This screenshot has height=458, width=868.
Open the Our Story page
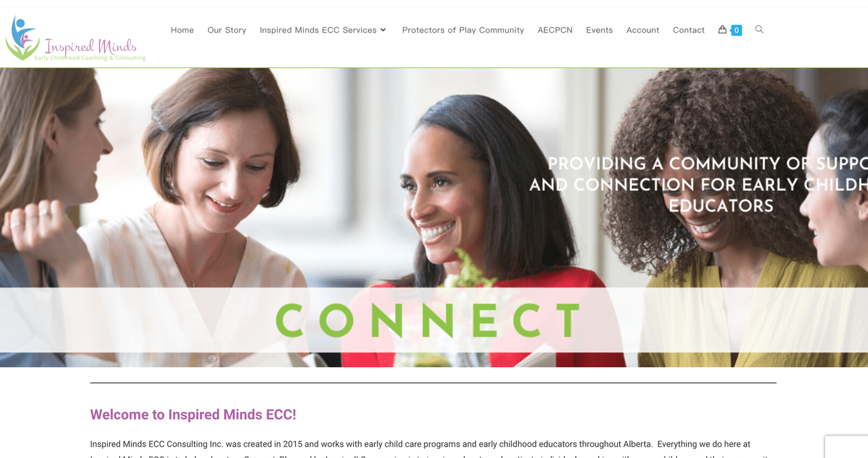click(226, 30)
